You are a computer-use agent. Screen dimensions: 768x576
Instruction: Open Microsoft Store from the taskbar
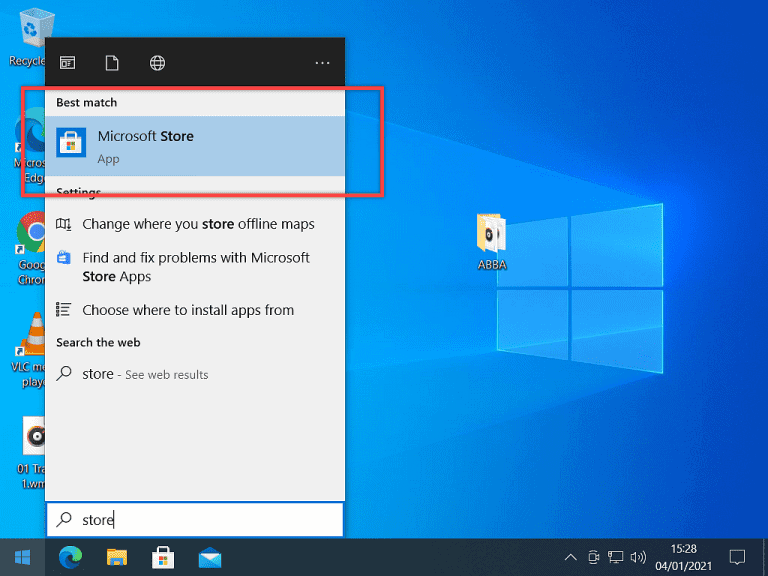click(163, 557)
